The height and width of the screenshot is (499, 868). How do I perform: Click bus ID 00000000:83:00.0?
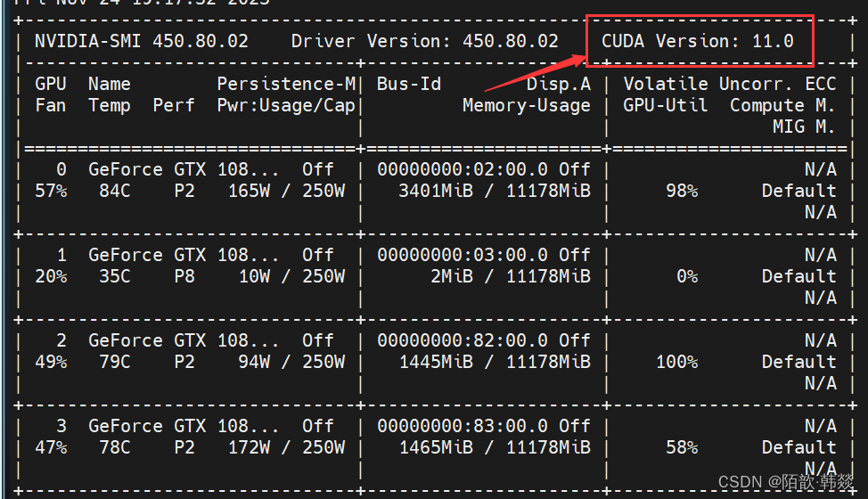coord(463,426)
